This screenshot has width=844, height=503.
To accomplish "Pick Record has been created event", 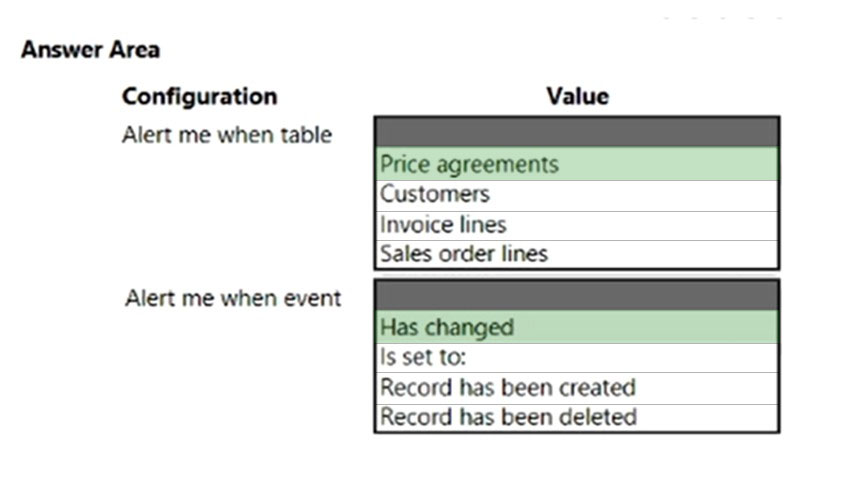I will [x=576, y=388].
